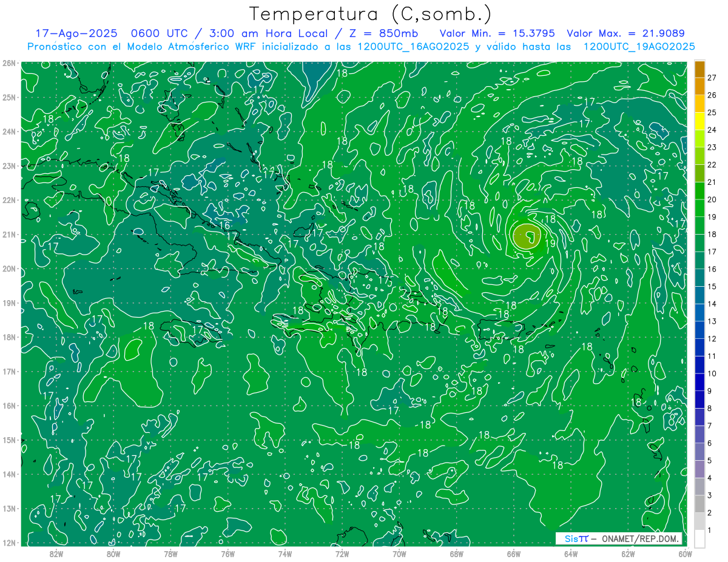Click the '16N' latitude axis label

(8, 406)
